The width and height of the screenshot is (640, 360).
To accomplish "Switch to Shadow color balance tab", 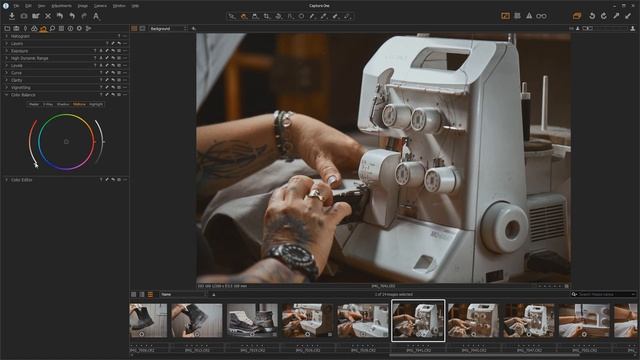I will point(63,104).
